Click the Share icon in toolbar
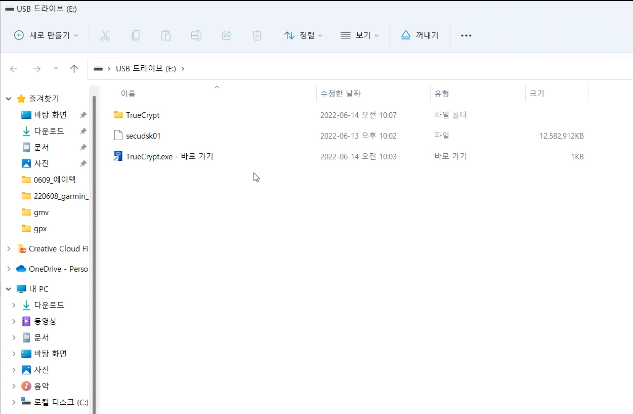Screen dimensions: 633x414 [x=226, y=36]
